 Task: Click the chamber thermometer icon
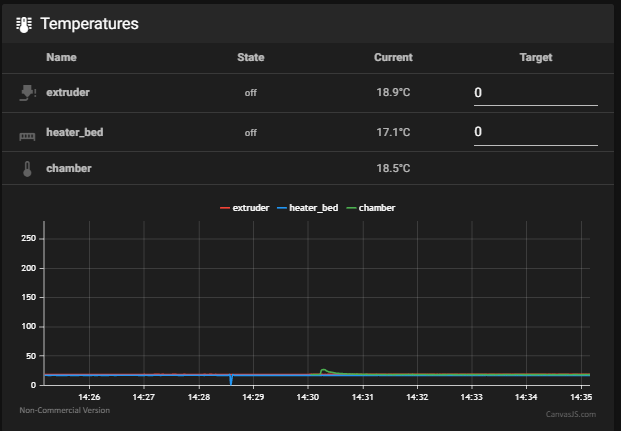(x=27, y=169)
